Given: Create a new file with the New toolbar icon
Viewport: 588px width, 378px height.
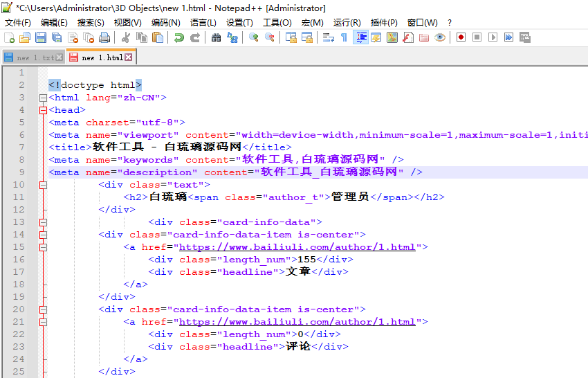Looking at the screenshot, I should click(9, 37).
